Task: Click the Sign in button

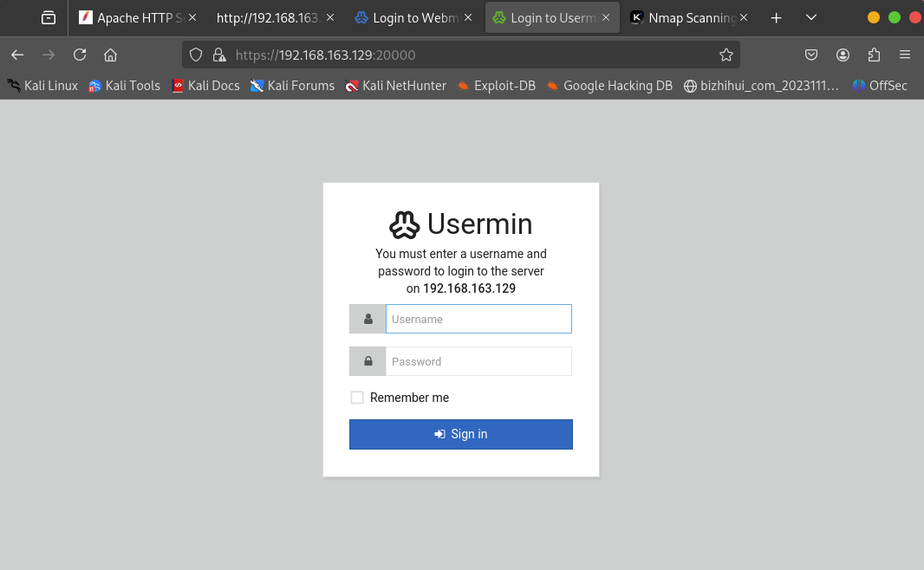Action: [x=461, y=434]
